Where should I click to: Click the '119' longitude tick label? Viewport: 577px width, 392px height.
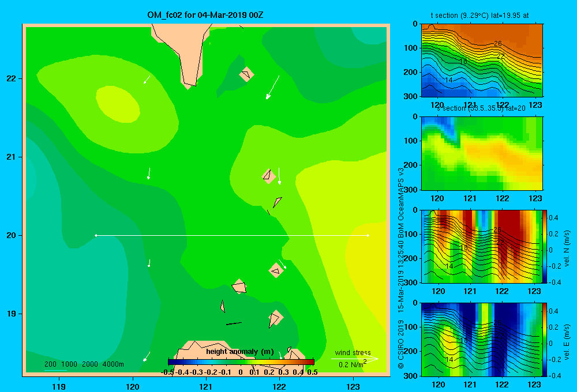click(x=59, y=386)
